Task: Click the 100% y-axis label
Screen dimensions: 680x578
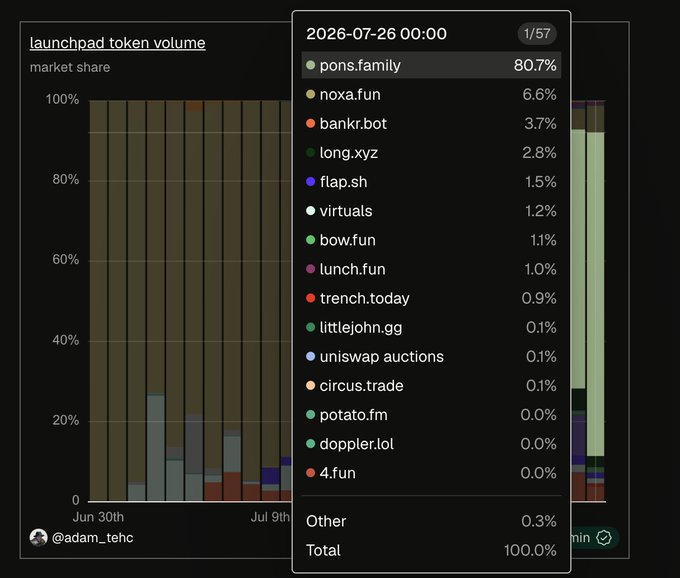Action: (62, 99)
